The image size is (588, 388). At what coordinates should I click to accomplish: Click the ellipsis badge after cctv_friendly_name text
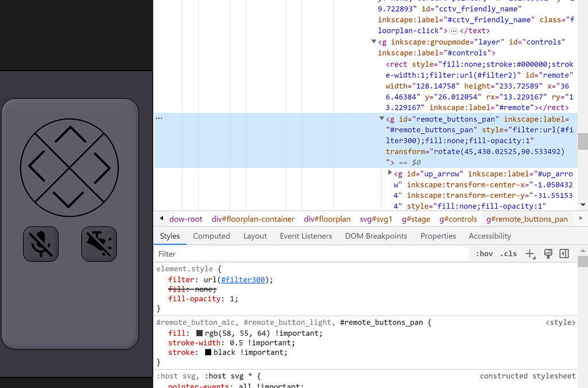tap(454, 31)
